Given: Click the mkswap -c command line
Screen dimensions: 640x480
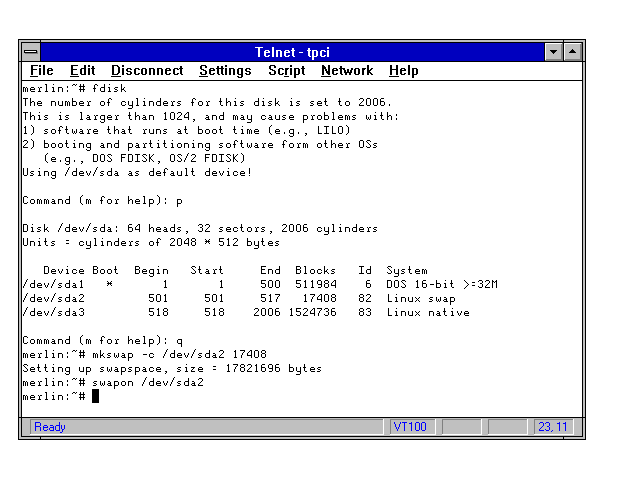Looking at the screenshot, I should 160,354.
